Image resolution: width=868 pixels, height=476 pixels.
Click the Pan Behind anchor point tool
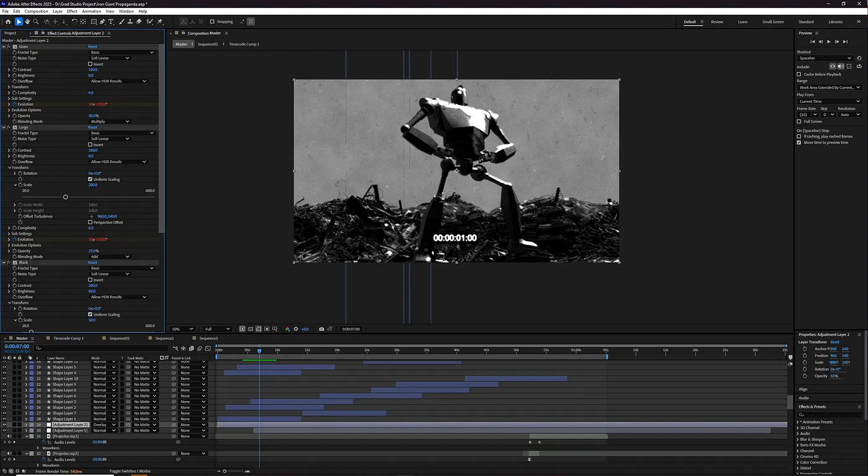click(83, 22)
